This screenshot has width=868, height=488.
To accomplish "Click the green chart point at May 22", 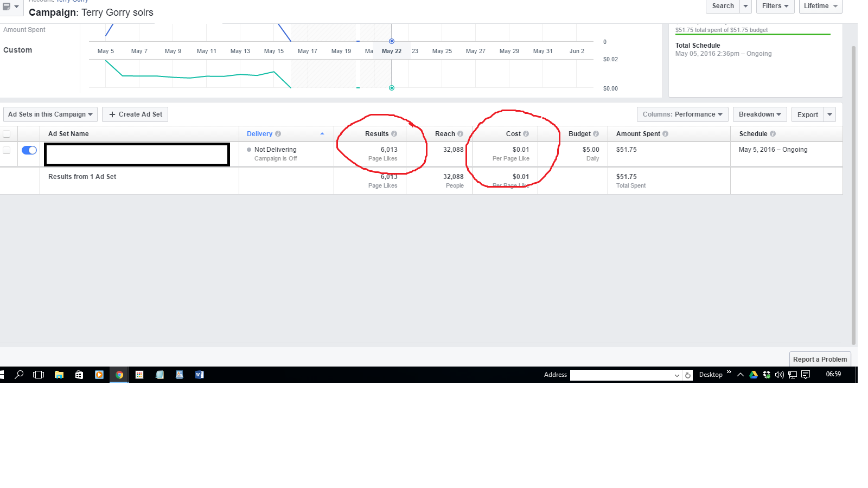I will click(392, 88).
